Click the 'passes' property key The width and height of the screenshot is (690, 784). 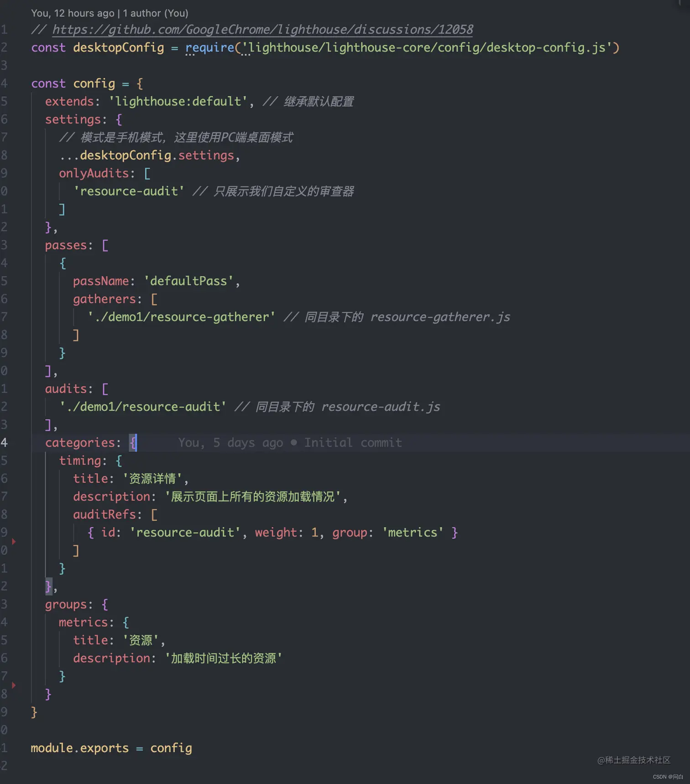coord(66,245)
